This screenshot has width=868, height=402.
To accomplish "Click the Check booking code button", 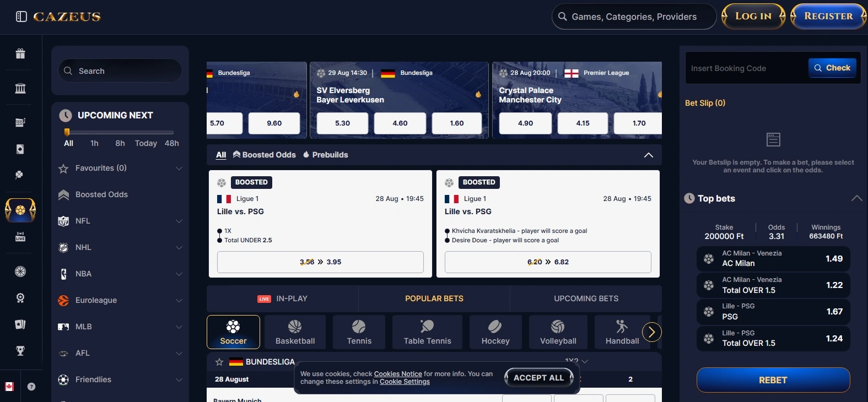I will [833, 68].
